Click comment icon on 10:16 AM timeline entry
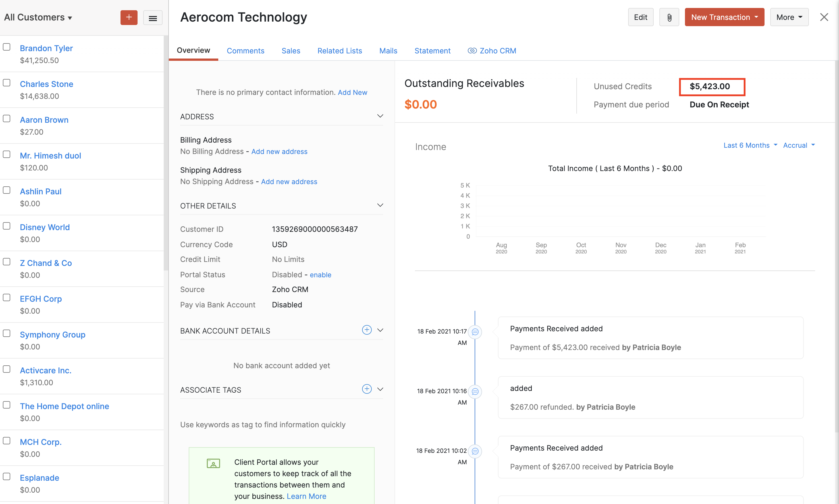839x504 pixels. tap(475, 391)
